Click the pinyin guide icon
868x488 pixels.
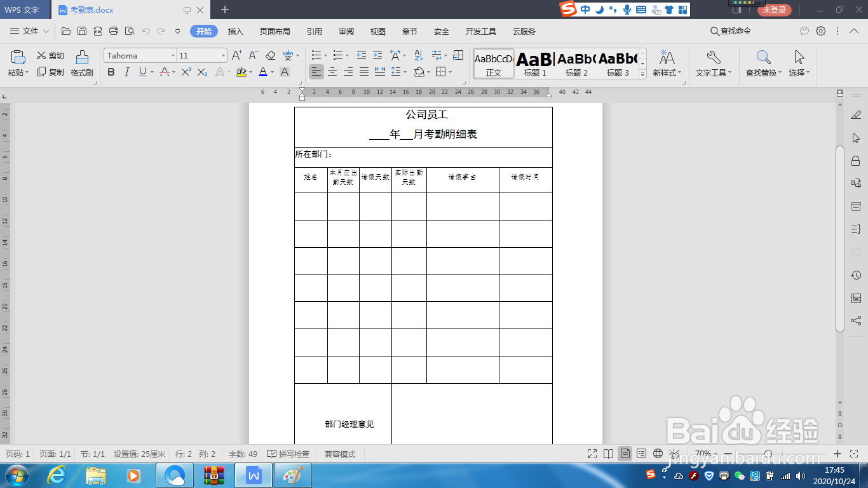[x=288, y=57]
